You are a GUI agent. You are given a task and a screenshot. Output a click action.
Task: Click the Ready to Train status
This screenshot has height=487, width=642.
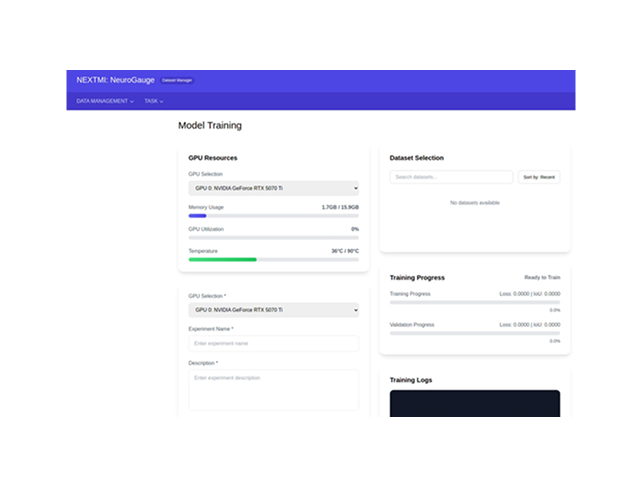click(542, 277)
